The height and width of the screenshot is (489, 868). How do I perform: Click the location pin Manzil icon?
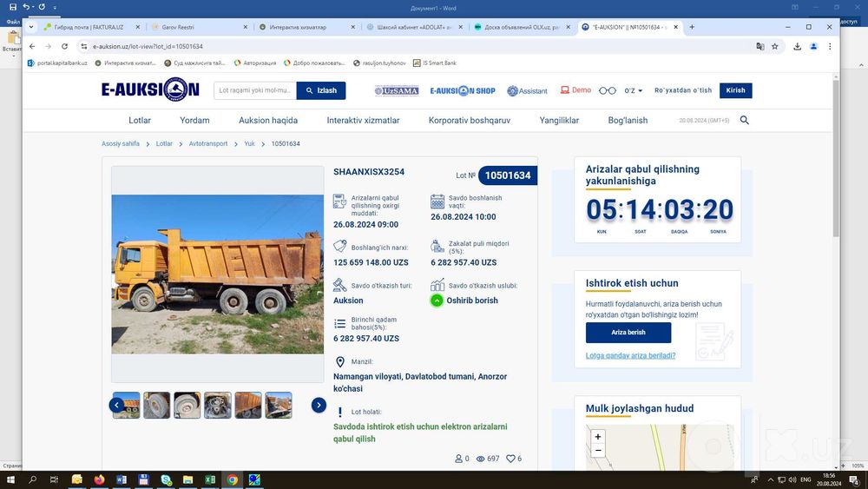pos(340,361)
